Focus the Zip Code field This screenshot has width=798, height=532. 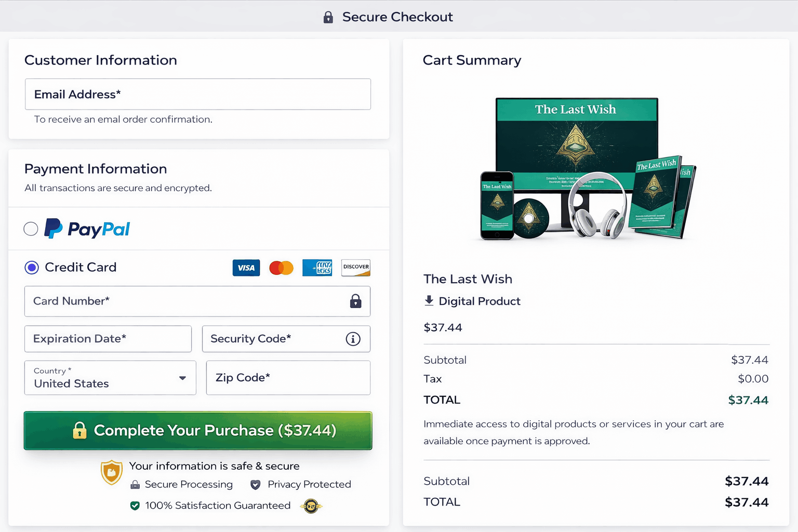[288, 378]
